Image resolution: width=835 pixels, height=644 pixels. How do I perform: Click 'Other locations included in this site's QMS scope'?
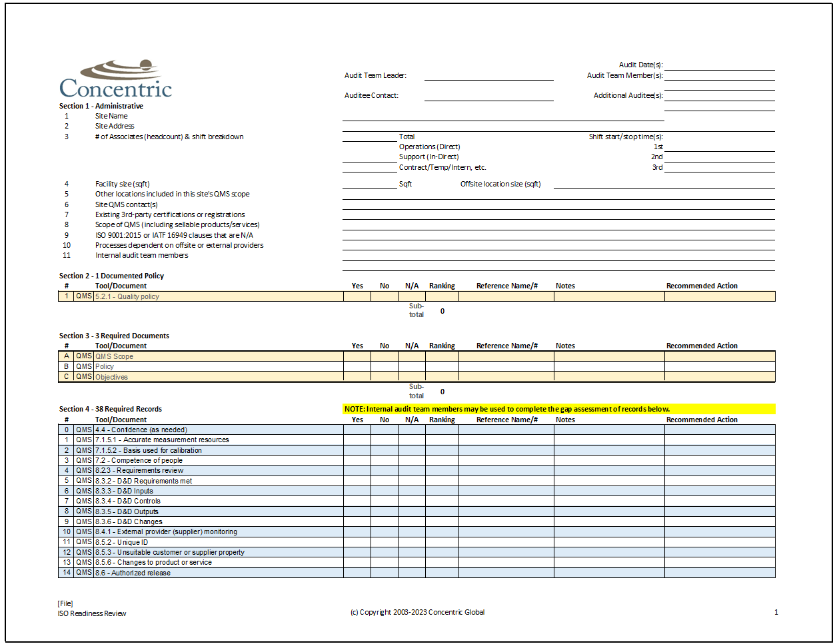[173, 194]
